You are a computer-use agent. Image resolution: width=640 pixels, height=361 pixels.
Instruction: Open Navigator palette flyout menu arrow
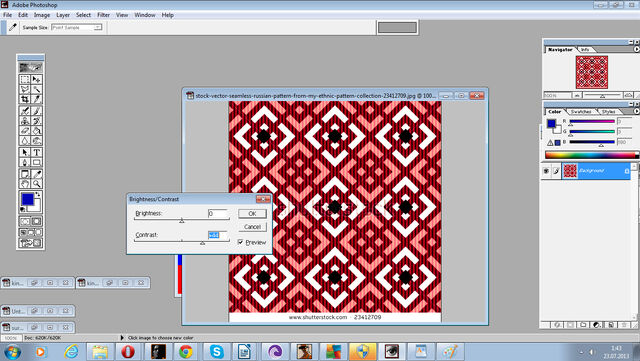click(636, 49)
